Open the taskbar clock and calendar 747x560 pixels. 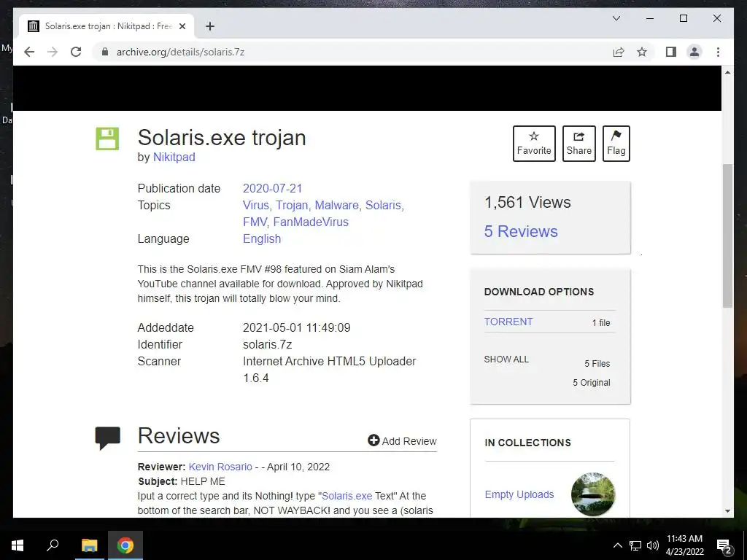pos(684,545)
